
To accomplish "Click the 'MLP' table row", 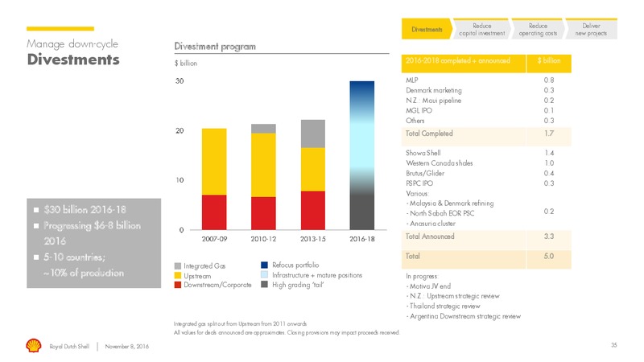I will click(486, 80).
